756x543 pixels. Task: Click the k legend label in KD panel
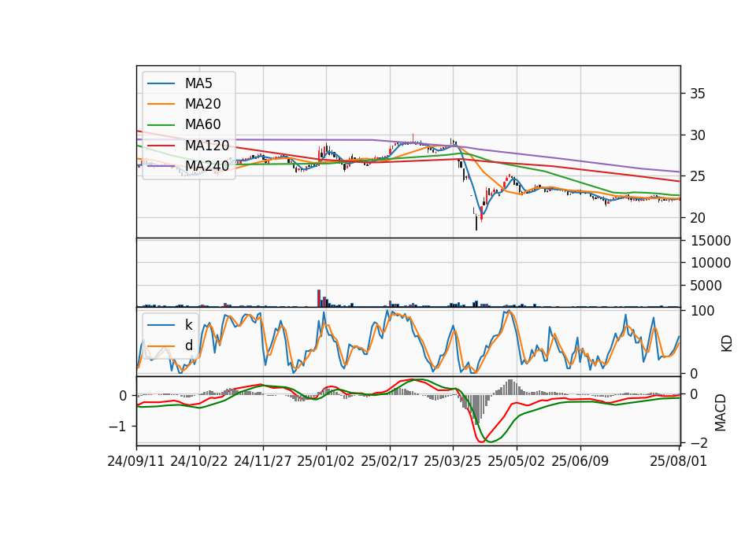[x=189, y=325]
